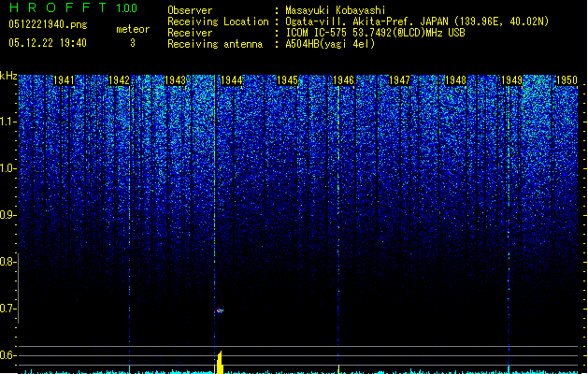Click the Receiving antenna label
588x374 pixels.
click(215, 44)
